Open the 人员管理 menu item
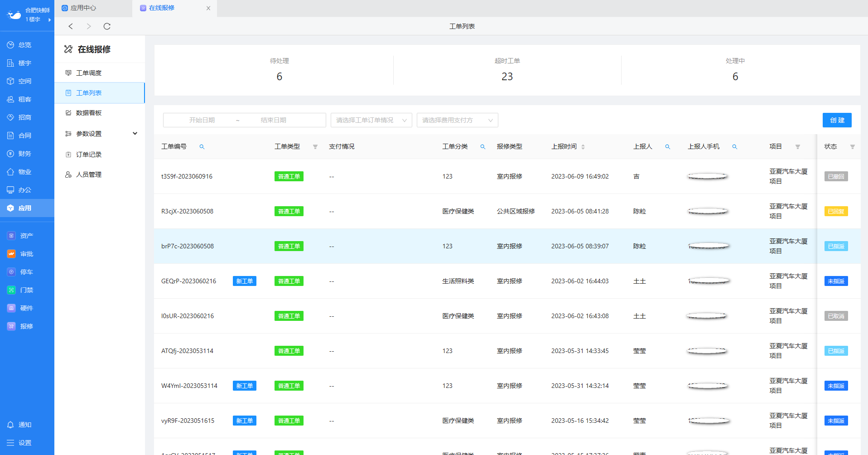This screenshot has width=868, height=455. pos(100,174)
